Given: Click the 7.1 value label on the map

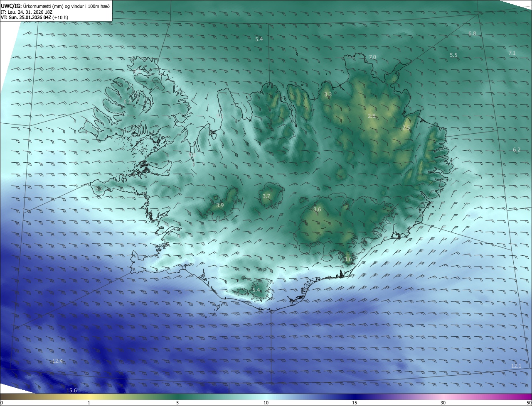Looking at the screenshot, I should (x=512, y=53).
